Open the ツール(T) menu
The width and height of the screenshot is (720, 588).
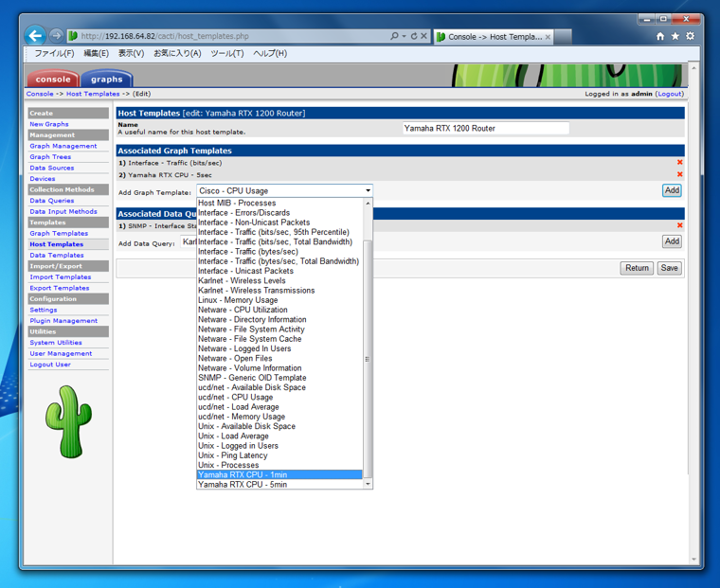click(x=226, y=53)
